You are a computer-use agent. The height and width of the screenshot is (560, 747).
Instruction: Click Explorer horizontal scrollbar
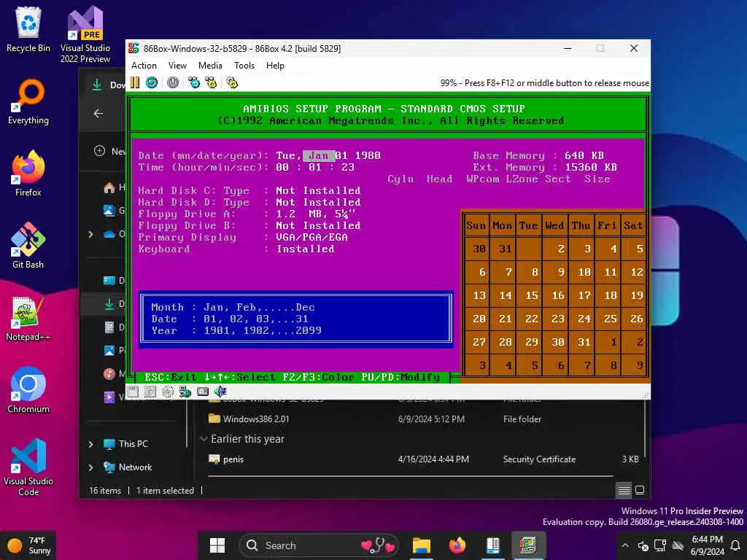coord(410,475)
